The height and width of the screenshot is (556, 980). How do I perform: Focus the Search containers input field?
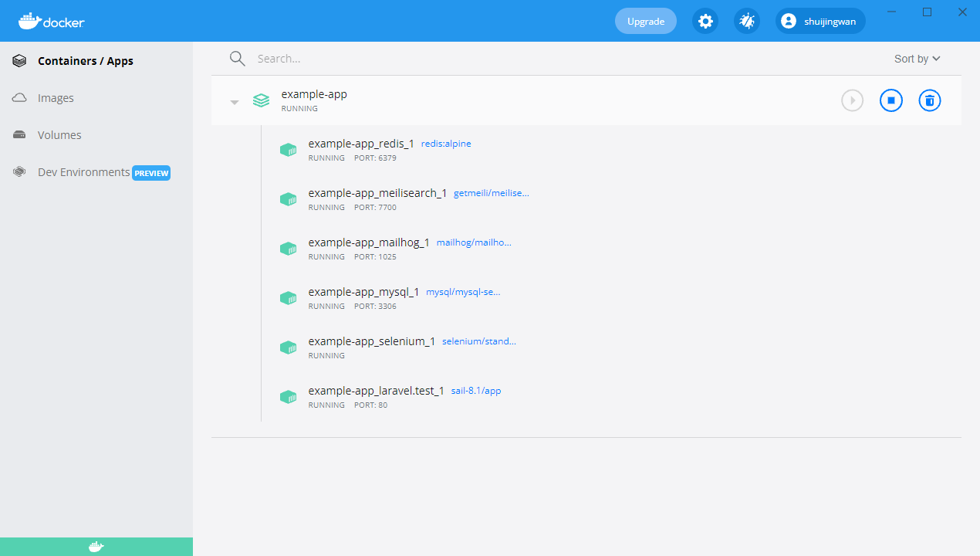[540, 59]
